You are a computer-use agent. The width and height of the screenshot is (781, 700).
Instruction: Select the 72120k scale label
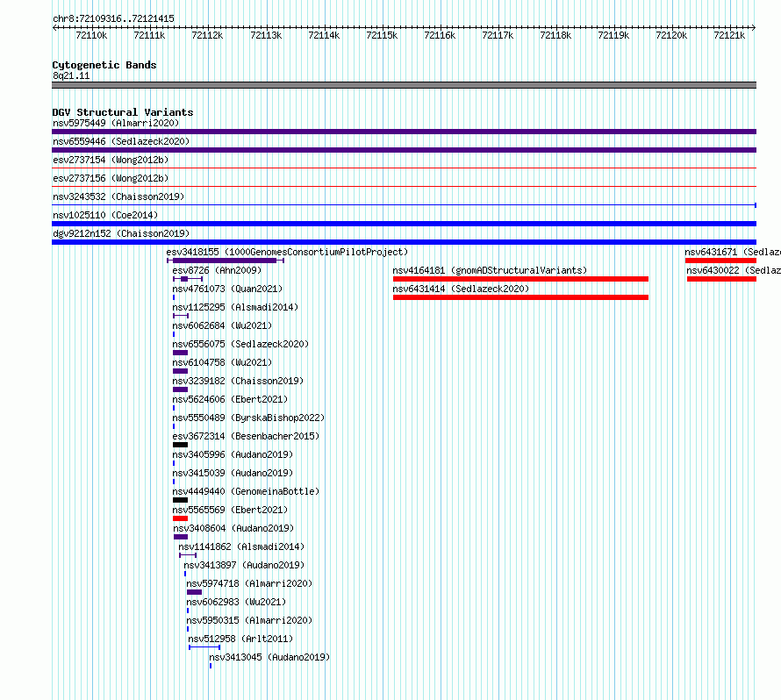[671, 35]
